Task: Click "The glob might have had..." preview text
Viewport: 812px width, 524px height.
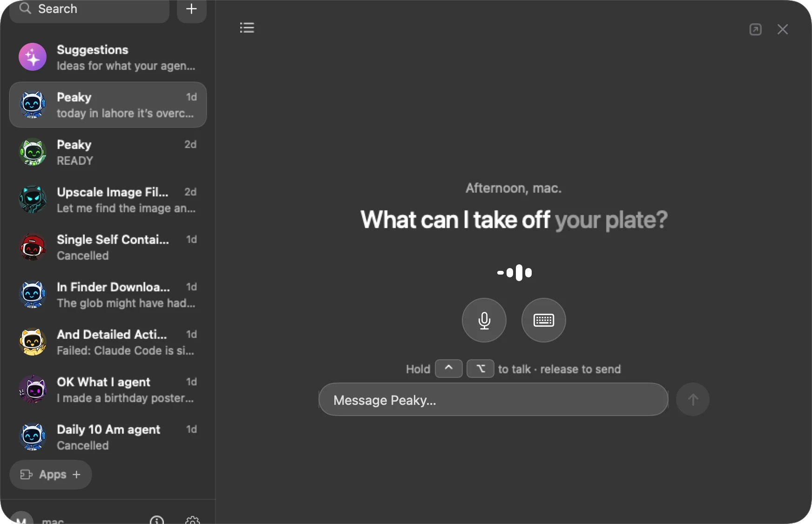Action: [126, 303]
